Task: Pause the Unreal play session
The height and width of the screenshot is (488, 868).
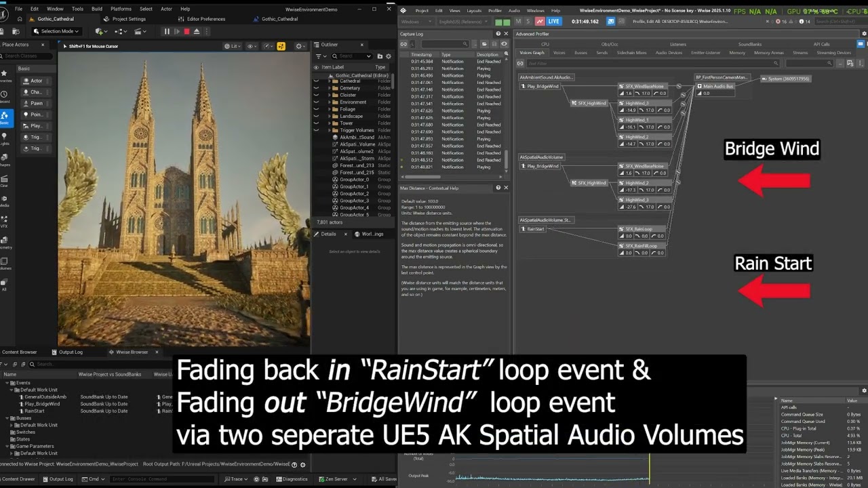Action: tap(167, 31)
